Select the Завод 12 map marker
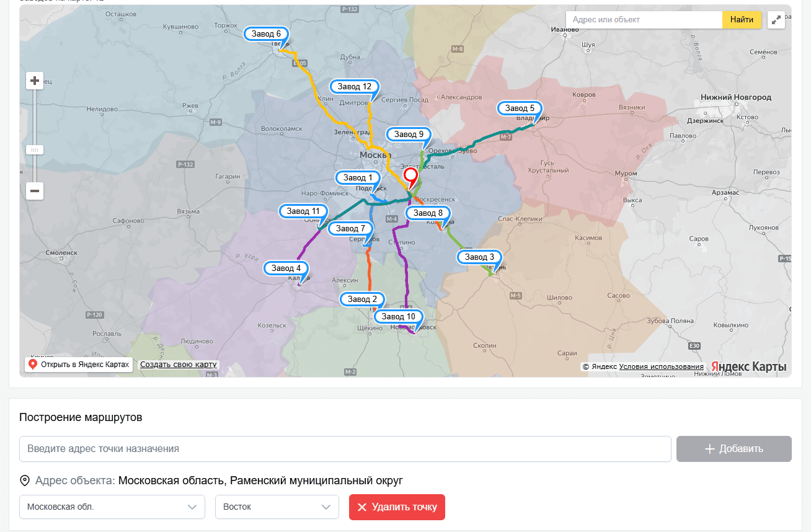This screenshot has height=532, width=811. click(354, 87)
